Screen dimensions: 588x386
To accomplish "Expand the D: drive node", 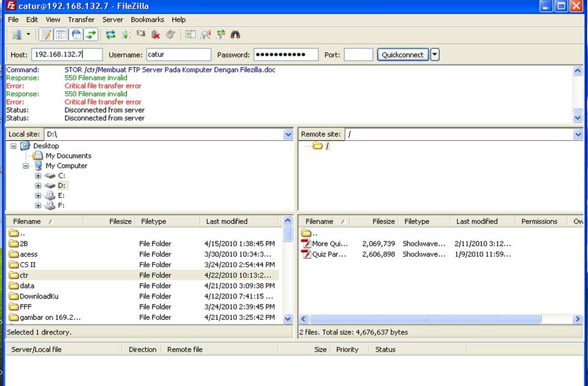I will [38, 186].
